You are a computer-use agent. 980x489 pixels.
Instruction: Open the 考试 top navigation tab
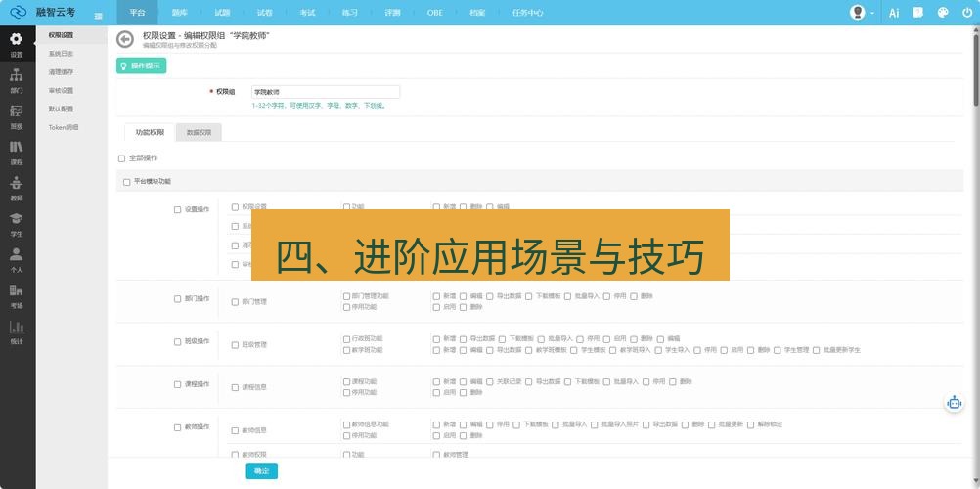(307, 13)
